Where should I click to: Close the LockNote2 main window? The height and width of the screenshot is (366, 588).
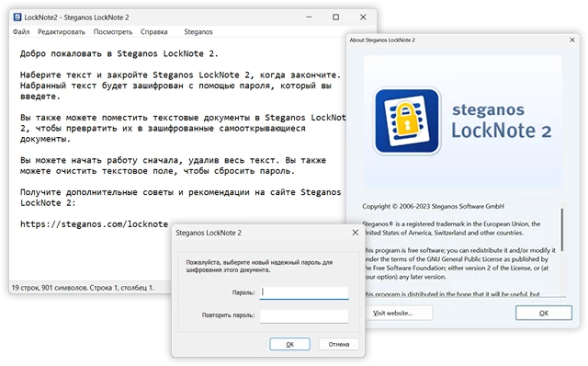point(363,17)
